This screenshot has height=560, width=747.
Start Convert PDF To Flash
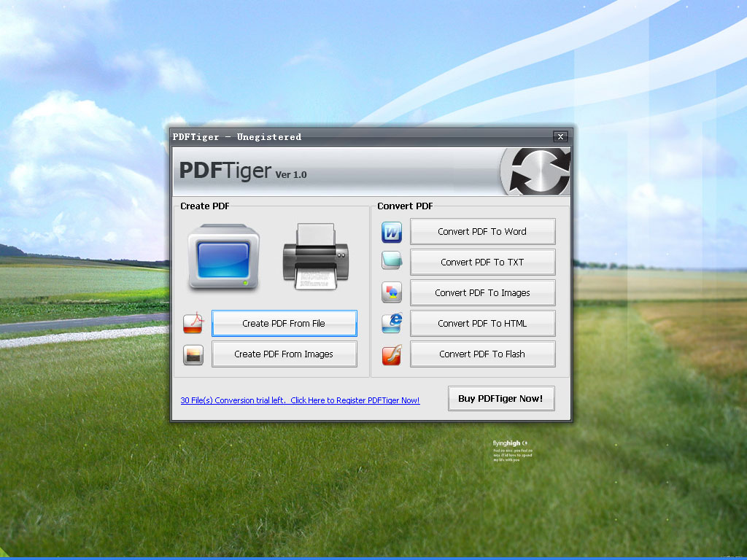[482, 354]
